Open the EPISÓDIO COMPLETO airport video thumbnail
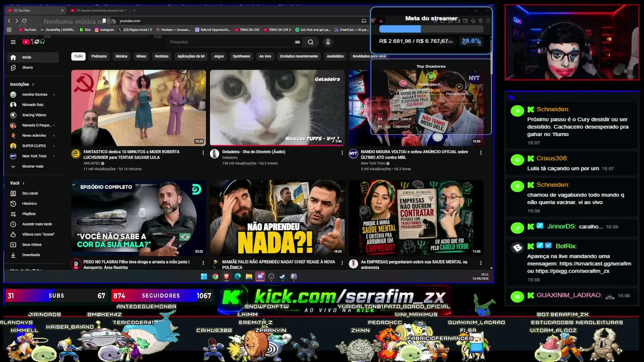644x362 pixels. pos(138,218)
